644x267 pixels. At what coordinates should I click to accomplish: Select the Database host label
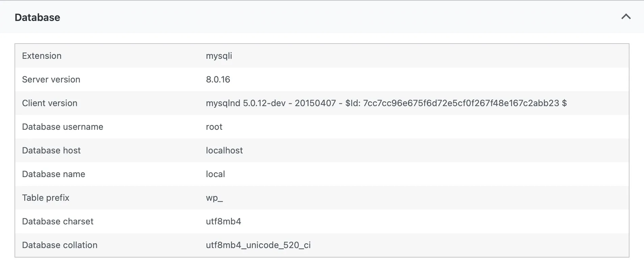(51, 150)
